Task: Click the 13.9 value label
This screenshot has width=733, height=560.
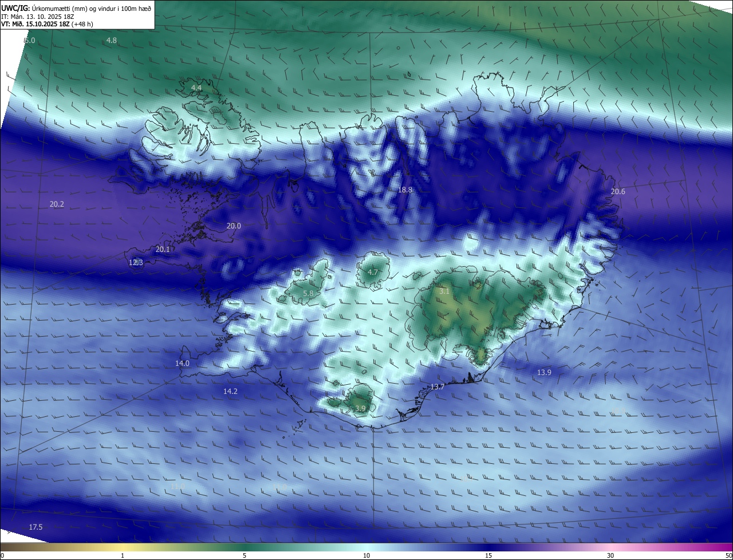Action: pos(544,373)
